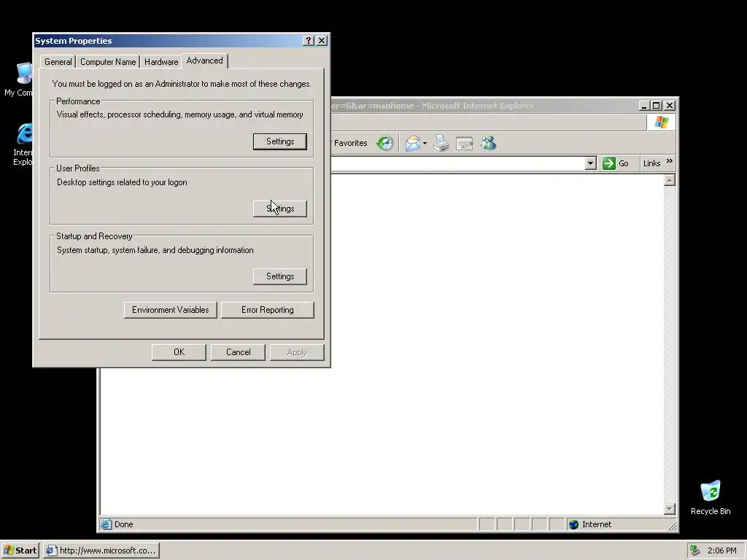Click the scrollbar up arrow in Internet Explorer
The width and height of the screenshot is (747, 560).
(670, 180)
